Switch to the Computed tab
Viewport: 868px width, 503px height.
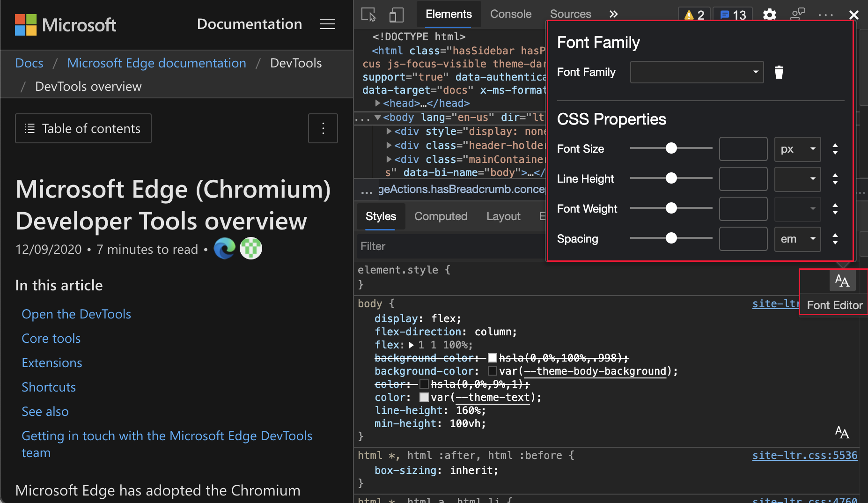(x=441, y=216)
